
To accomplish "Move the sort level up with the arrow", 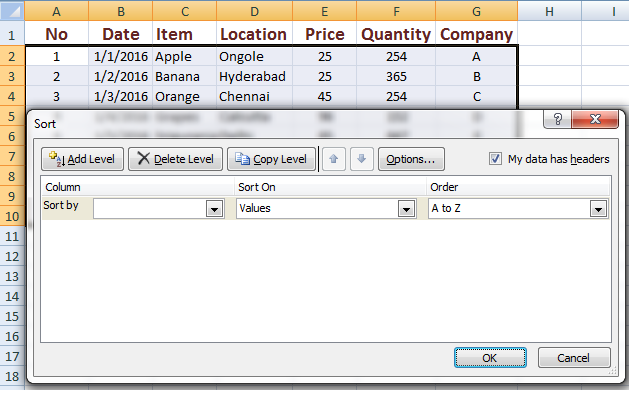I will [333, 159].
